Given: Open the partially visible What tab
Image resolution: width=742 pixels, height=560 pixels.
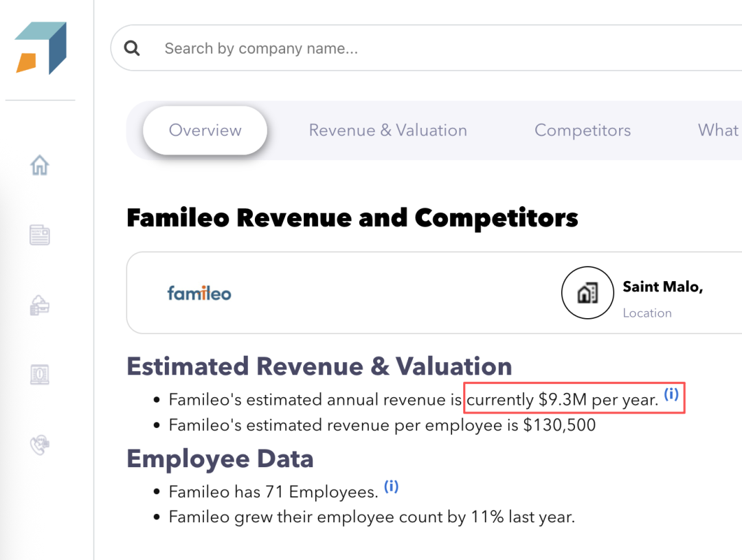Looking at the screenshot, I should coord(718,131).
